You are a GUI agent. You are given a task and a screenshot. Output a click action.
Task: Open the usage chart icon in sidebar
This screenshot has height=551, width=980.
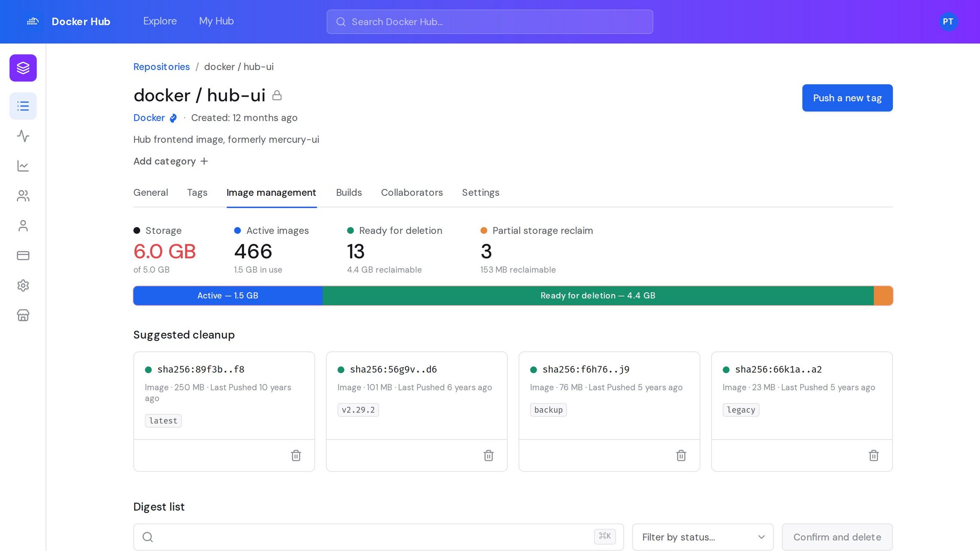pyautogui.click(x=23, y=166)
